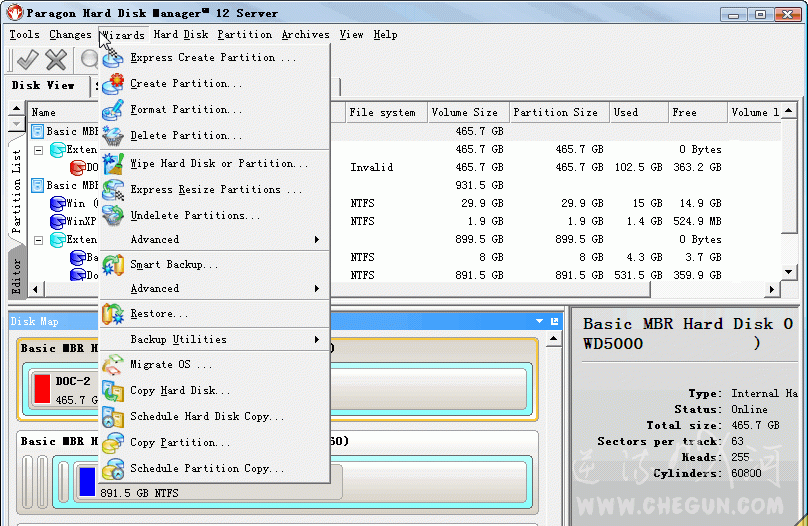The height and width of the screenshot is (526, 808).
Task: Click the Schedule Partition Copy icon
Action: click(112, 469)
